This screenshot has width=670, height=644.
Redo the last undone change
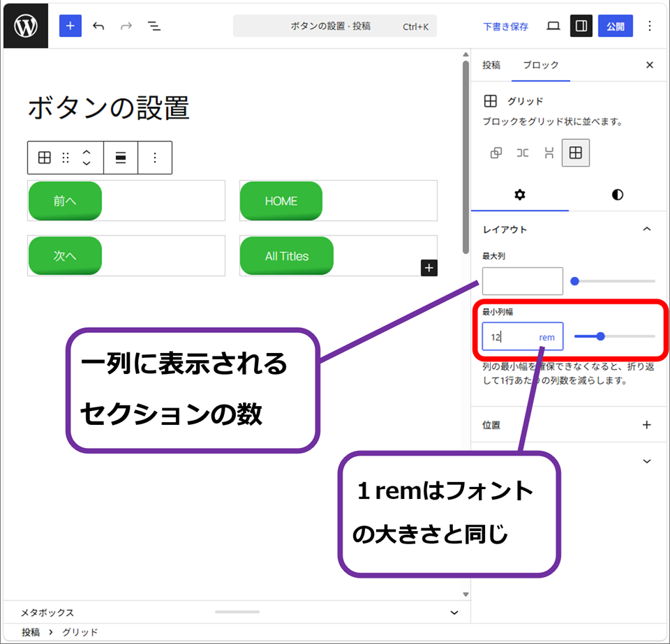[126, 26]
